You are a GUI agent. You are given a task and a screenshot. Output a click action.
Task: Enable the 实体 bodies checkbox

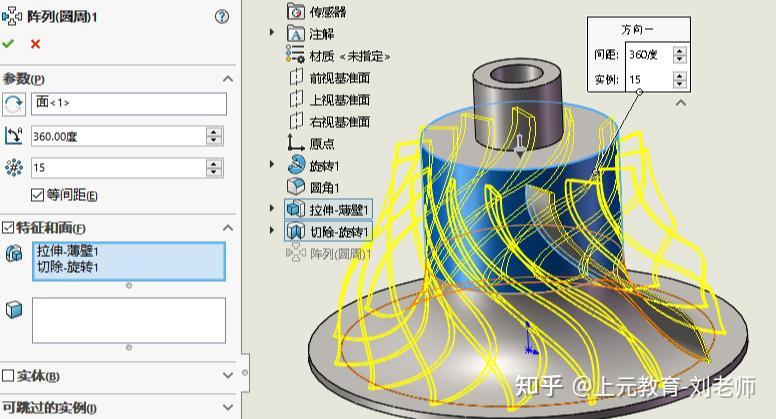tap(8, 375)
